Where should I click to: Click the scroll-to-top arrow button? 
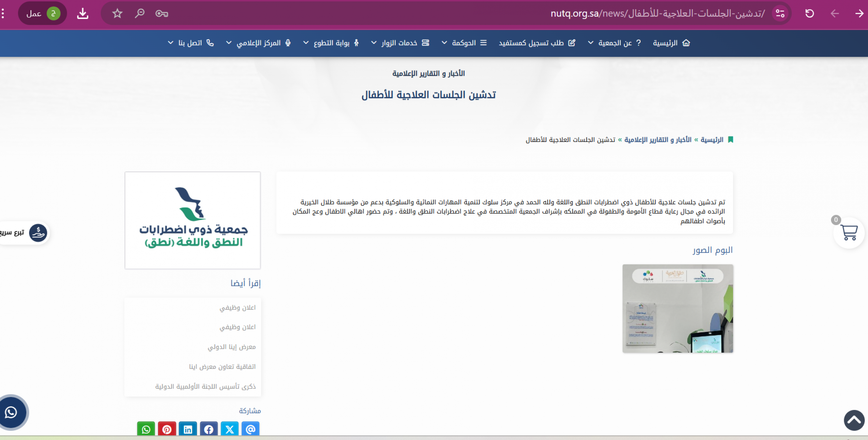[854, 420]
